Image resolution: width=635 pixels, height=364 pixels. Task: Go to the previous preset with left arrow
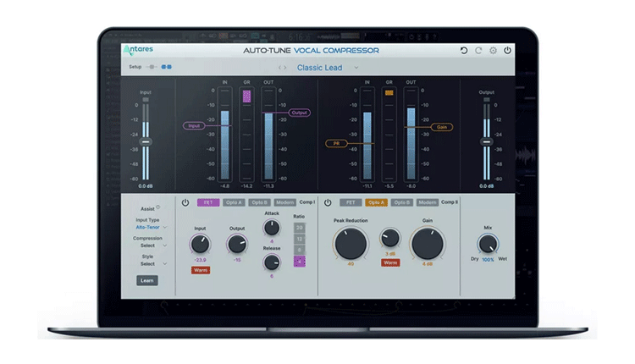tap(281, 68)
